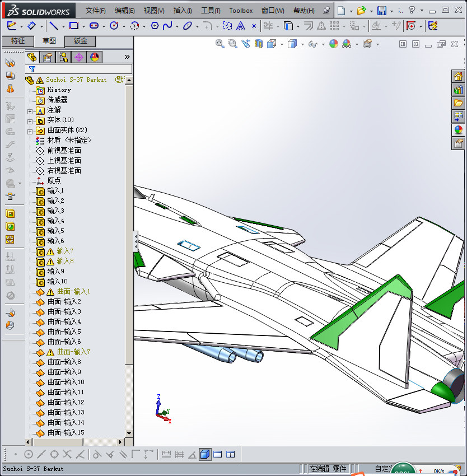
Task: Select the 原点 tree item
Action: pyautogui.click(x=54, y=181)
